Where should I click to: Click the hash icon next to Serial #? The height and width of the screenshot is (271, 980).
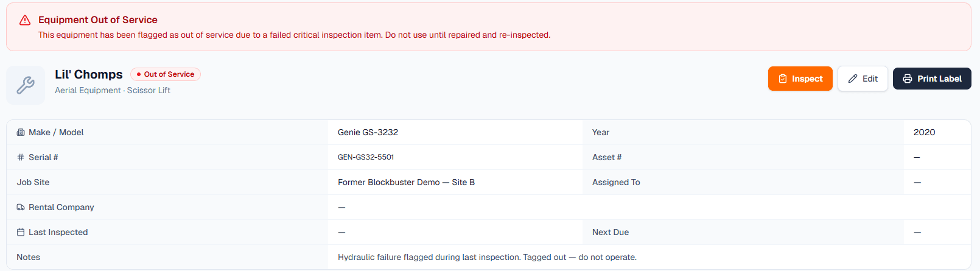coord(21,157)
